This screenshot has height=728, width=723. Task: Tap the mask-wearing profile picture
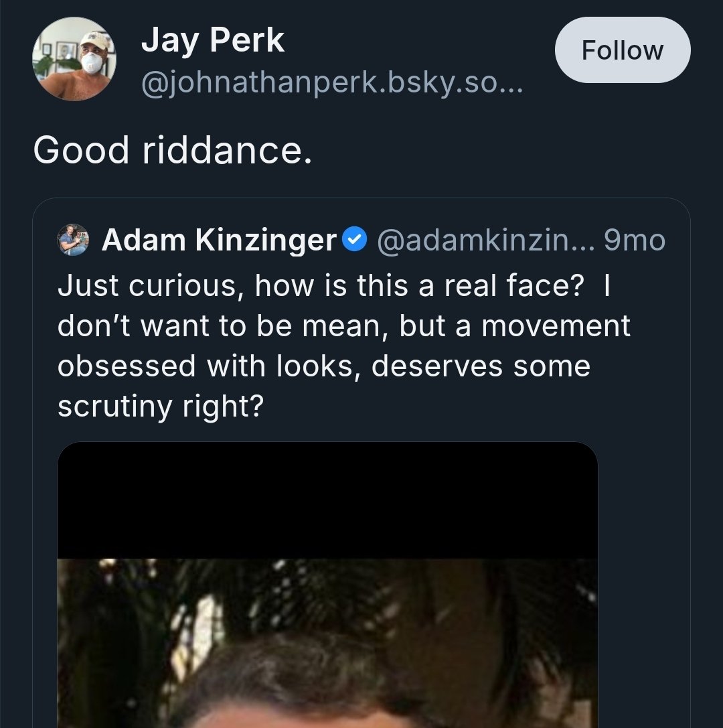point(74,60)
